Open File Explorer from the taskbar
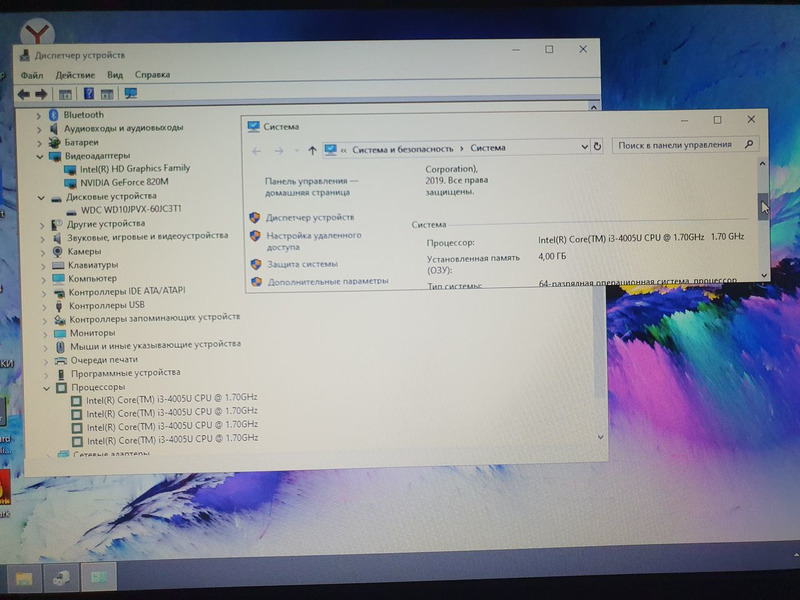Screen dimensions: 800x600 click(23, 578)
